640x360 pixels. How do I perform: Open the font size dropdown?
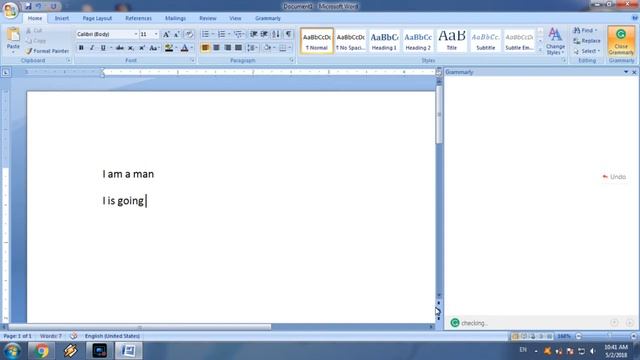click(x=156, y=34)
